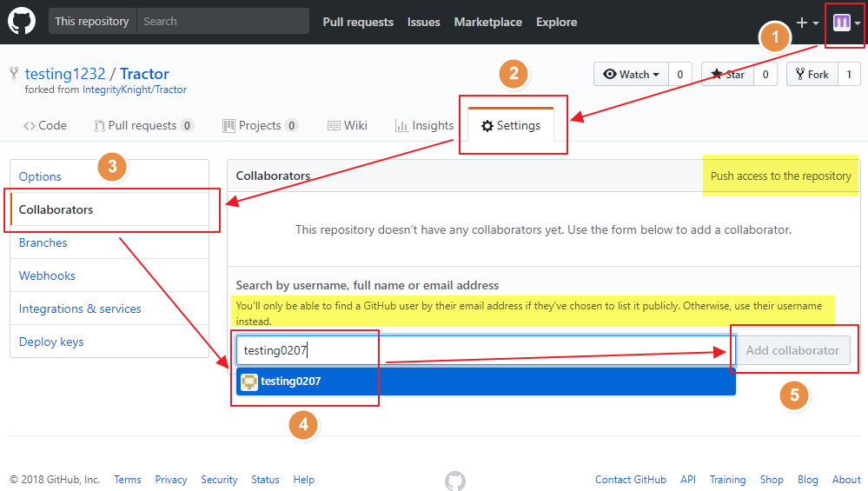The height and width of the screenshot is (491, 868).
Task: Click the Projects counter 0 badge
Action: tap(292, 126)
